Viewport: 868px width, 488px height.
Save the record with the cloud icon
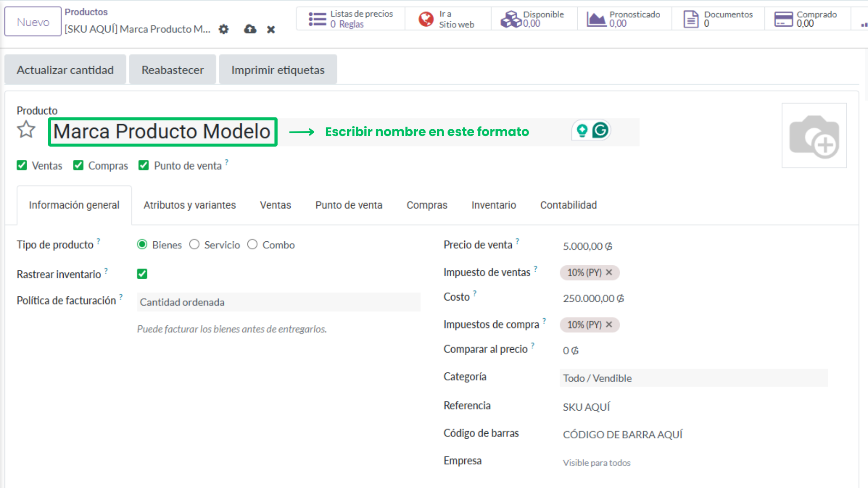coord(250,29)
